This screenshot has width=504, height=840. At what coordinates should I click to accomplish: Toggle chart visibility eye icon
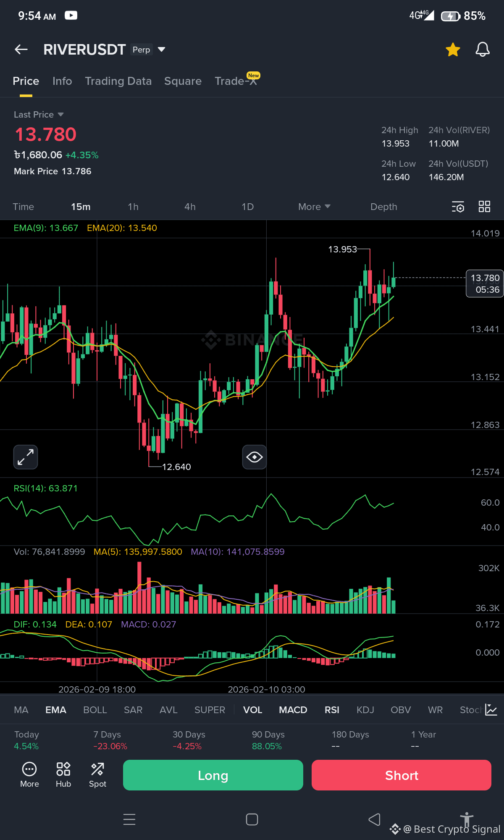tap(255, 457)
